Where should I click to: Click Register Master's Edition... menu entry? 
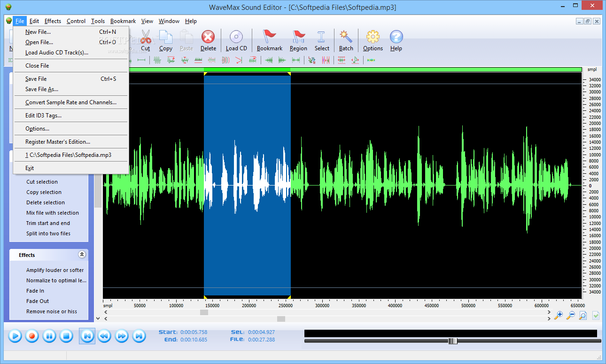point(70,142)
